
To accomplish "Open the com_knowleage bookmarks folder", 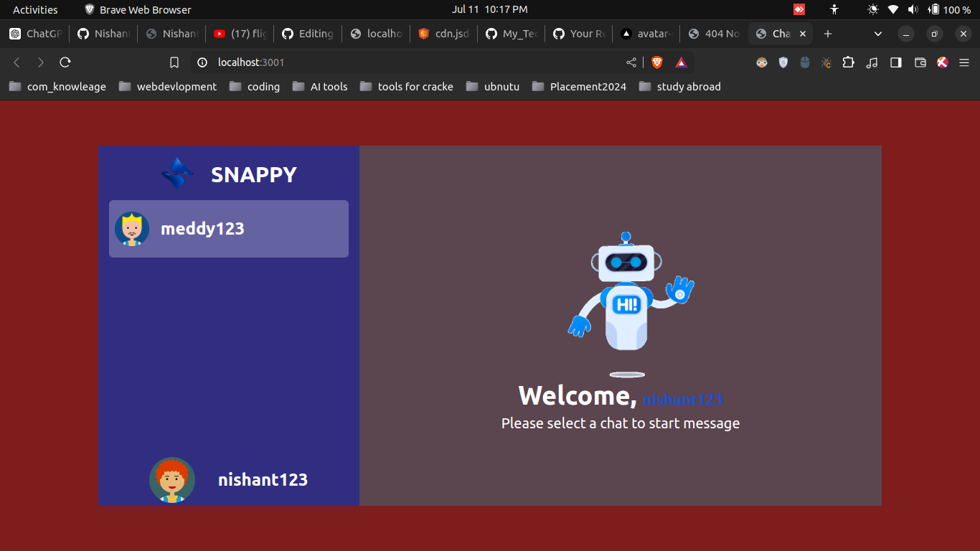I will (x=57, y=87).
